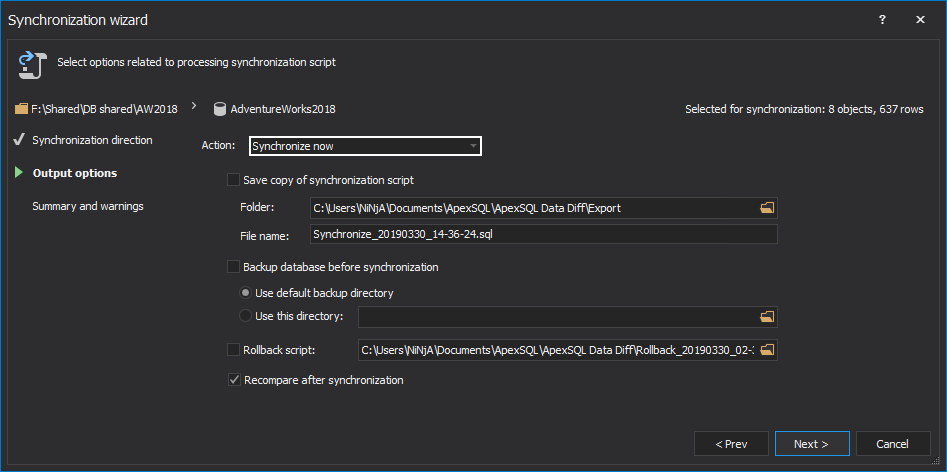Click the File name input field
The image size is (947, 472).
(x=543, y=235)
